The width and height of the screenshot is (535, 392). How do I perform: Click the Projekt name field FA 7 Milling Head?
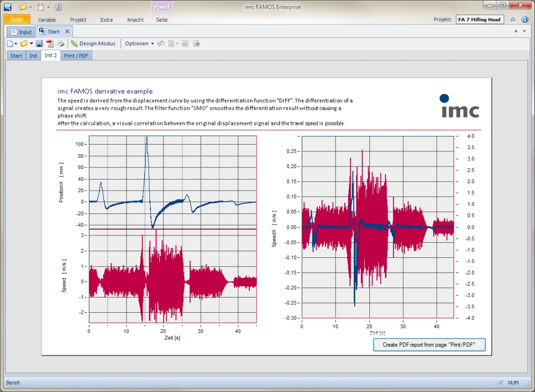click(x=480, y=20)
